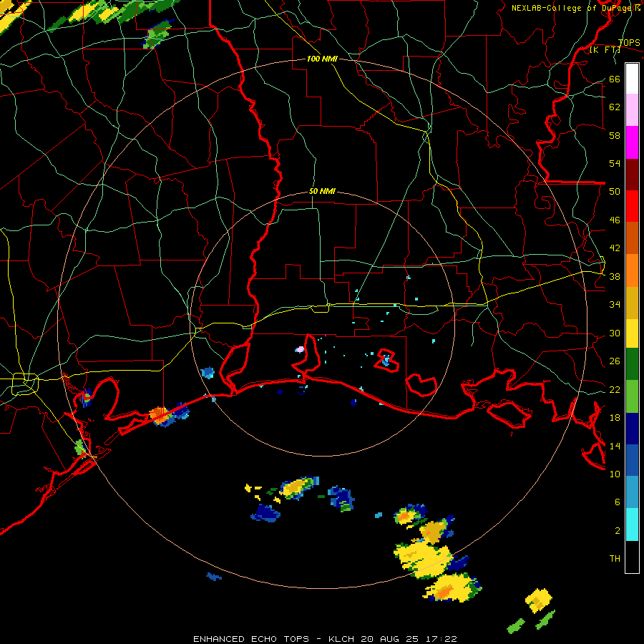Select the dark red 50-54 kft legend swatch
This screenshot has width=644, height=644.
632,175
